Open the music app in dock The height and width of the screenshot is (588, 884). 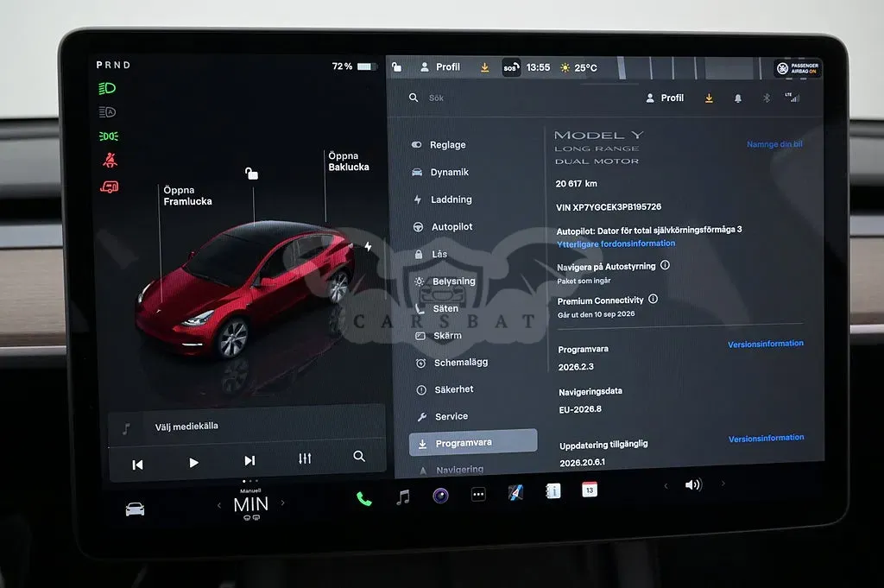click(x=402, y=497)
